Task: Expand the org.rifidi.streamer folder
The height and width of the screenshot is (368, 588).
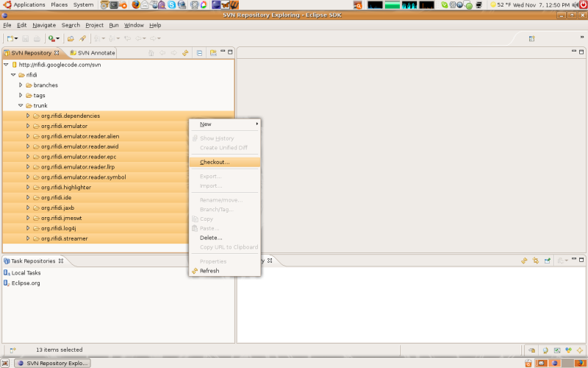Action: point(28,238)
